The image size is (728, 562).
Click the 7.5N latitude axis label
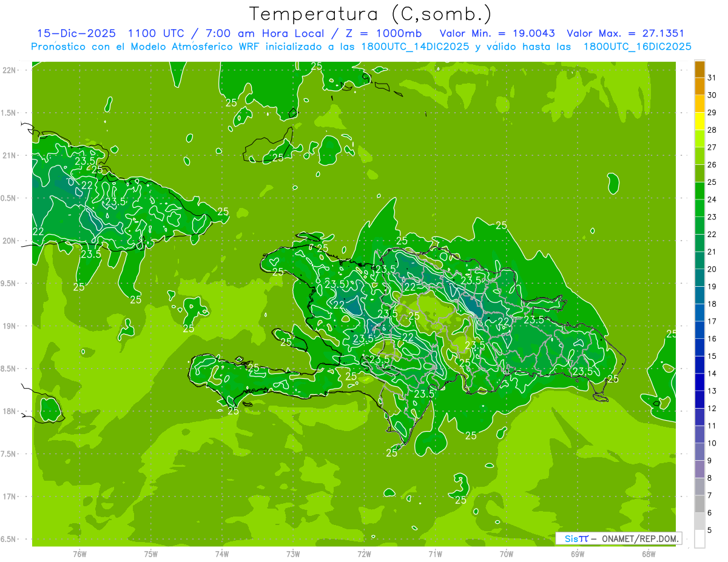coord(9,454)
